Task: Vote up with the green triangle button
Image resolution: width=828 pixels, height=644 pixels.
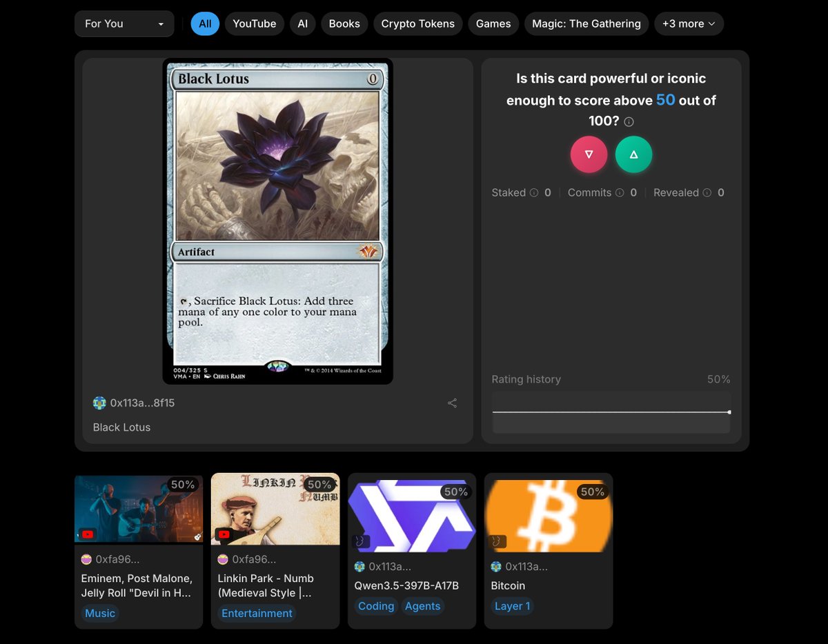Action: coord(633,154)
